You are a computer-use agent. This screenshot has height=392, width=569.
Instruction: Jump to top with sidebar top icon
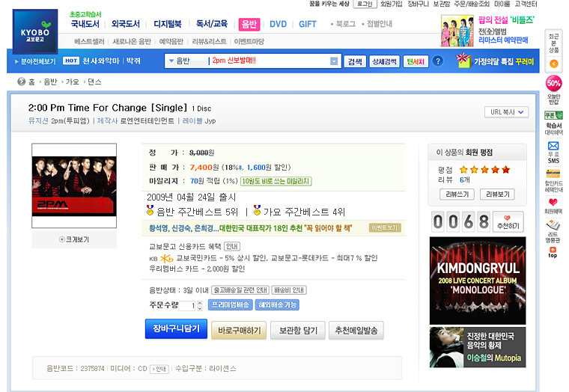click(553, 252)
